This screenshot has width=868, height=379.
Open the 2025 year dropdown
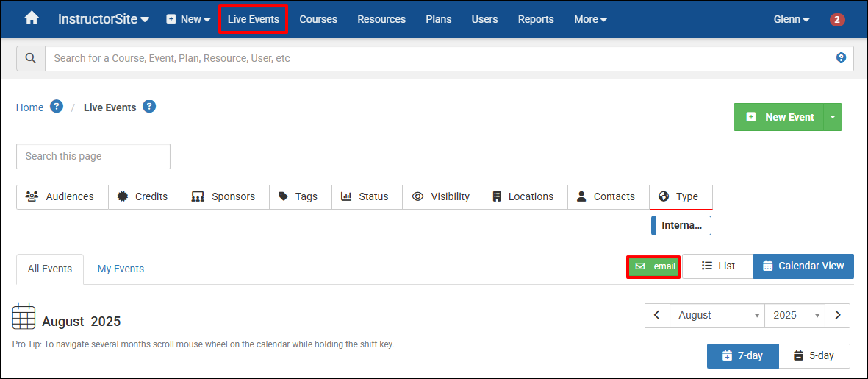(795, 315)
